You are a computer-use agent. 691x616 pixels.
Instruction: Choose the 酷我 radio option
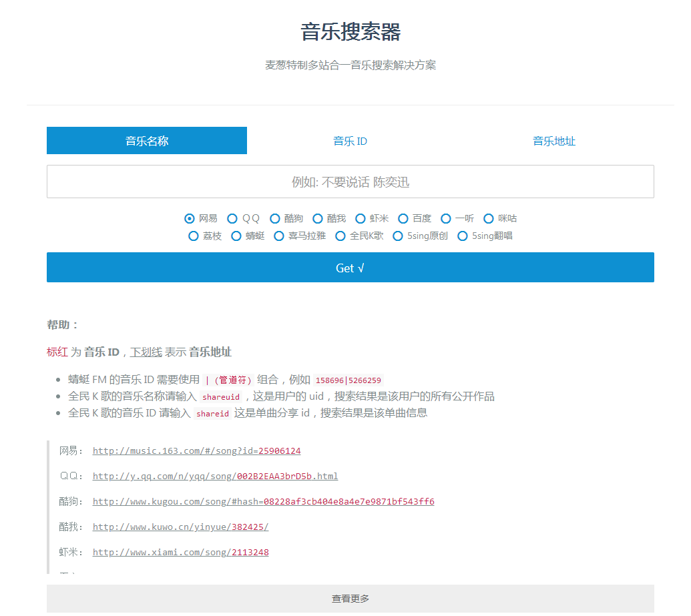pos(318,218)
